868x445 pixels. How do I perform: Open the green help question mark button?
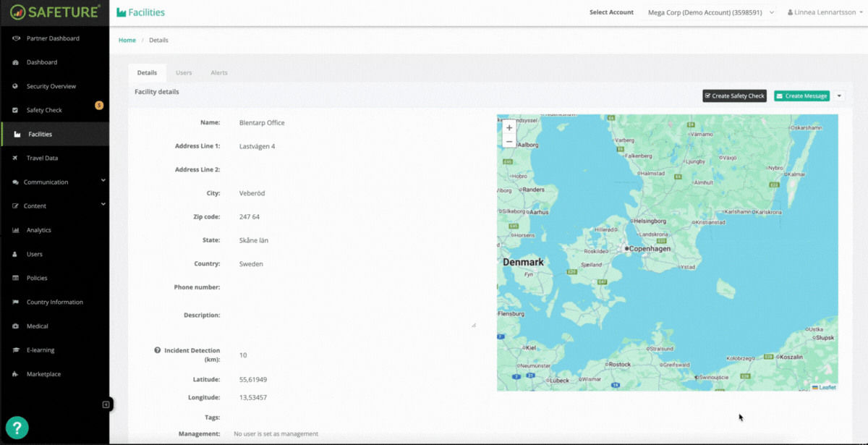tap(17, 427)
